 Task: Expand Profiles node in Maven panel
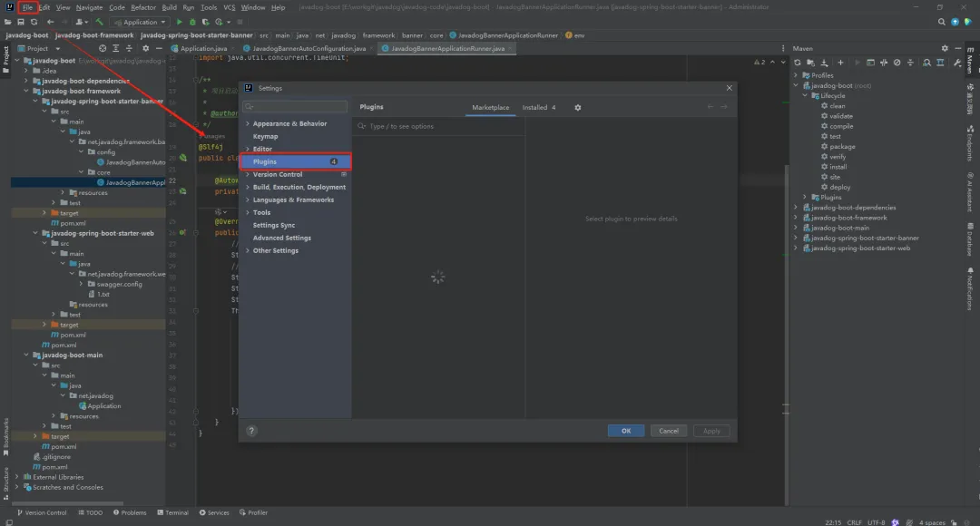(x=797, y=75)
